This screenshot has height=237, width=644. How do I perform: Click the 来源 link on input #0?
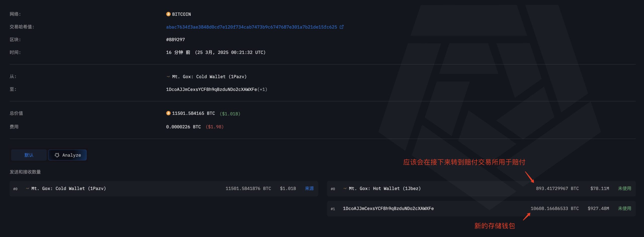309,189
